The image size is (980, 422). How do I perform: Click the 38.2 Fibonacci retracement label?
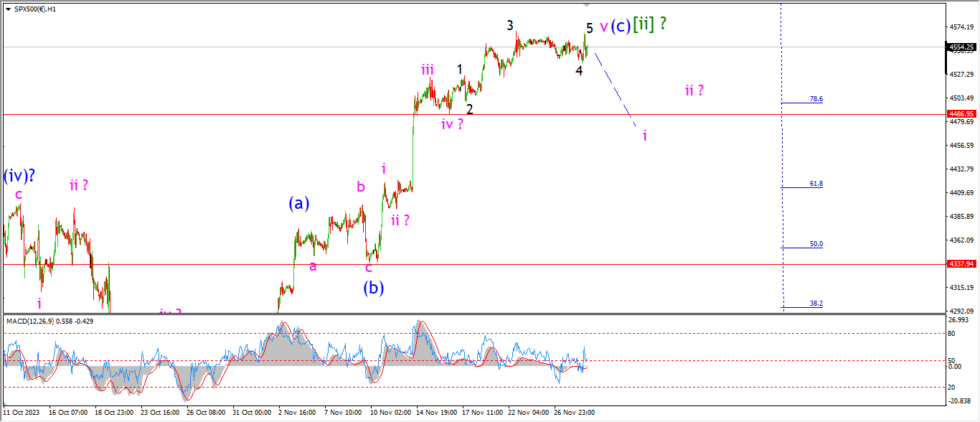pyautogui.click(x=816, y=304)
